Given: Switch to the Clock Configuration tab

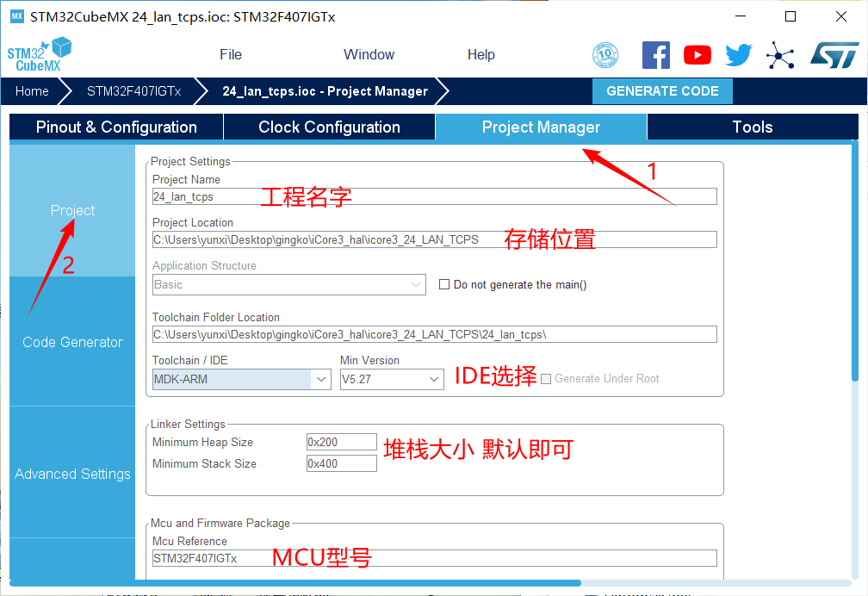Looking at the screenshot, I should click(x=329, y=127).
